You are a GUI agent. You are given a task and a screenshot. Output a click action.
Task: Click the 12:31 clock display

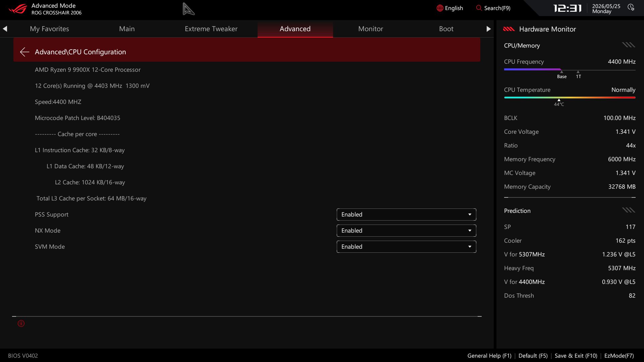coord(567,8)
